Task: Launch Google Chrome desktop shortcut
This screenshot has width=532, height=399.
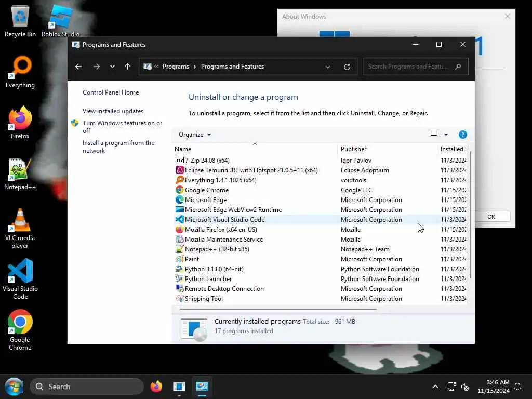Action: [x=20, y=330]
